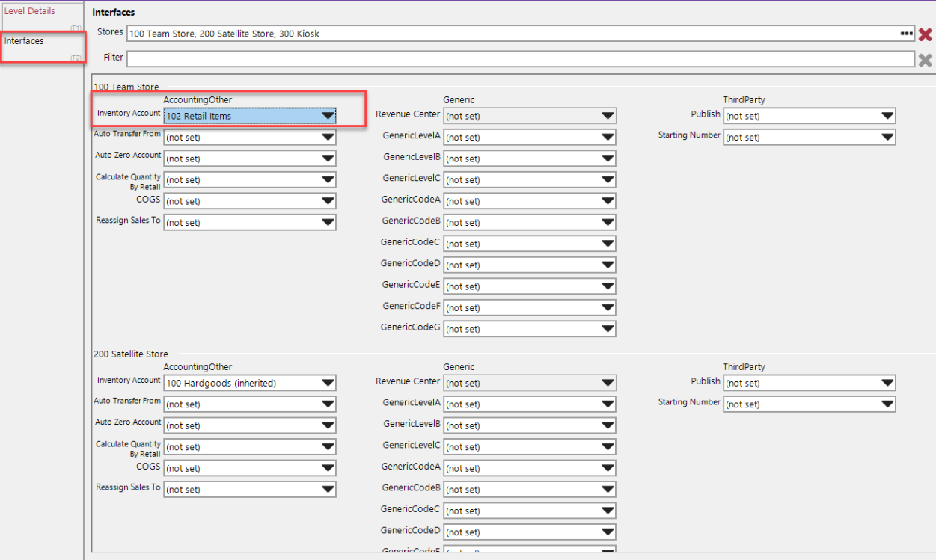Viewport: 936px width, 560px height.
Task: Clear Stores with the red X icon
Action: coord(926,34)
